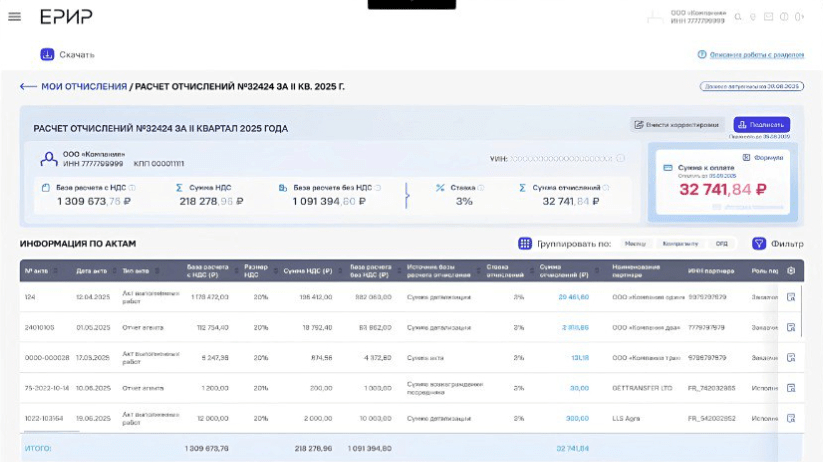The width and height of the screenshot is (823, 462).
Task: Group acts by ОРД
Action: [721, 243]
